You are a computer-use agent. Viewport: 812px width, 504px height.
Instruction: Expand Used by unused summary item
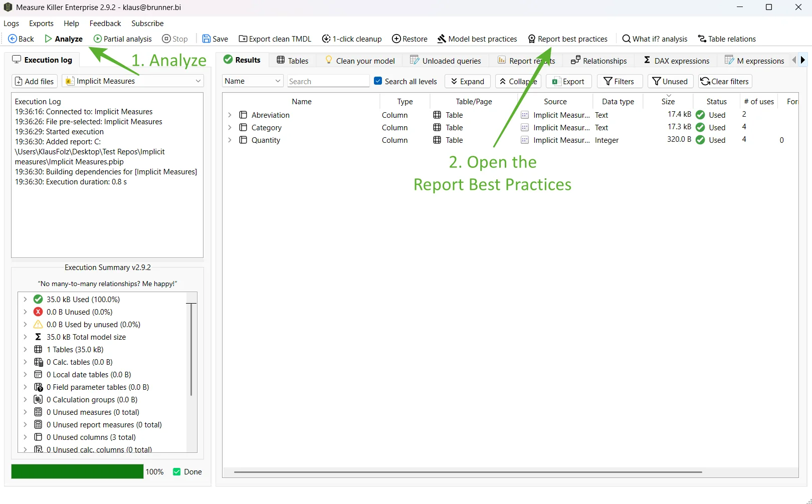pyautogui.click(x=25, y=324)
